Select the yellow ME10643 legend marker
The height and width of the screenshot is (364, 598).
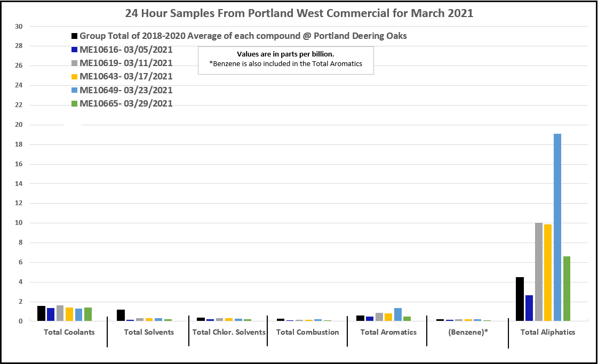tap(75, 77)
